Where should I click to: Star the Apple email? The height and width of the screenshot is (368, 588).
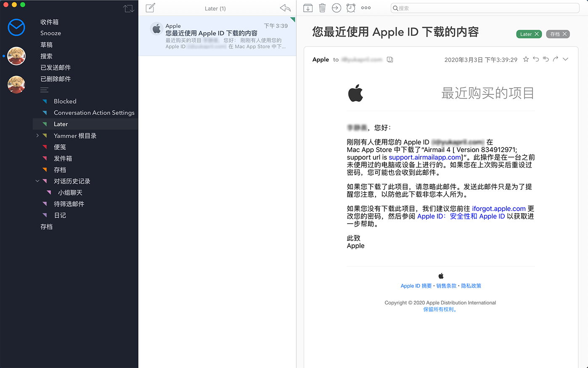click(x=526, y=59)
